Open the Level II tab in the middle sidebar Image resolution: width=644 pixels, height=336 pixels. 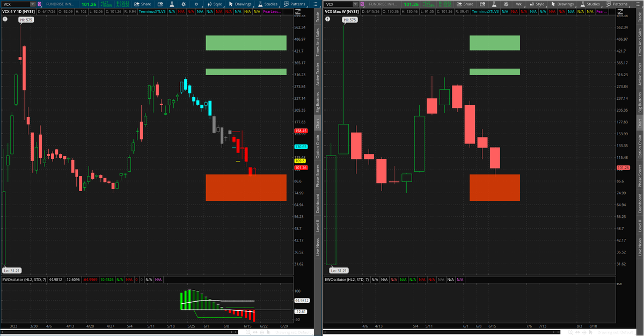(318, 225)
